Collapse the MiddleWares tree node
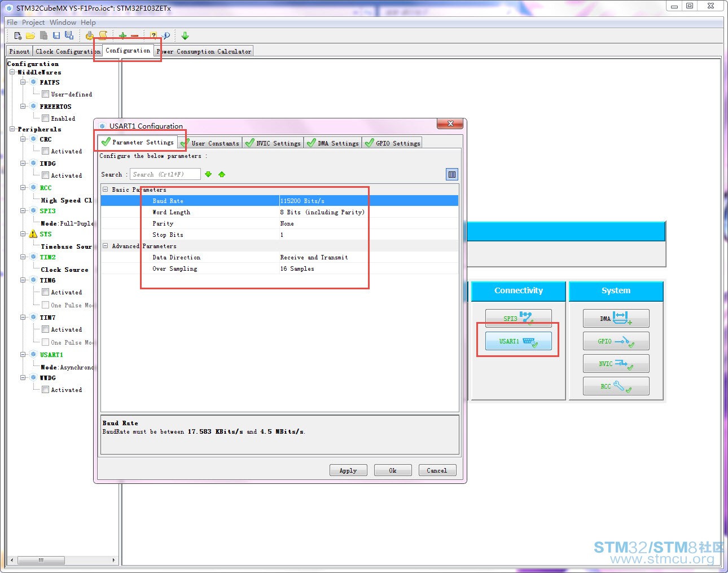This screenshot has height=573, width=728. point(12,72)
